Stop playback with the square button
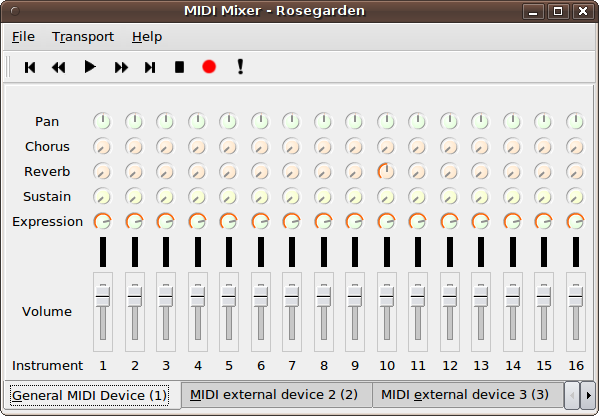Image resolution: width=599 pixels, height=416 pixels. click(x=179, y=67)
